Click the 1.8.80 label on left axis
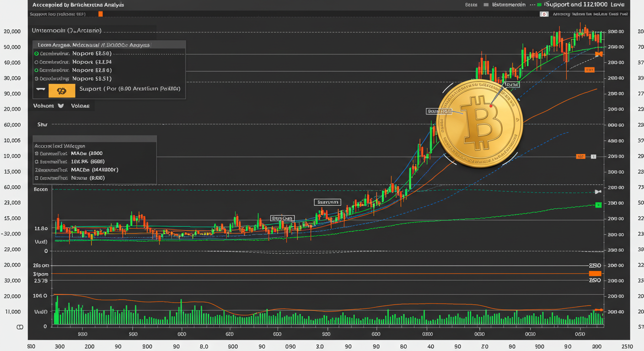This screenshot has height=351, width=644. (41, 228)
